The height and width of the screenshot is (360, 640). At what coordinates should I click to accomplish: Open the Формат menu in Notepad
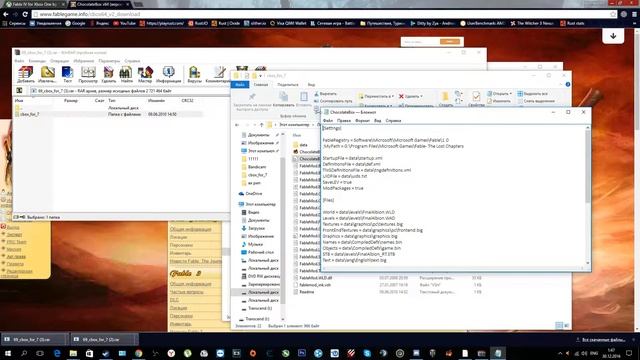pos(362,121)
